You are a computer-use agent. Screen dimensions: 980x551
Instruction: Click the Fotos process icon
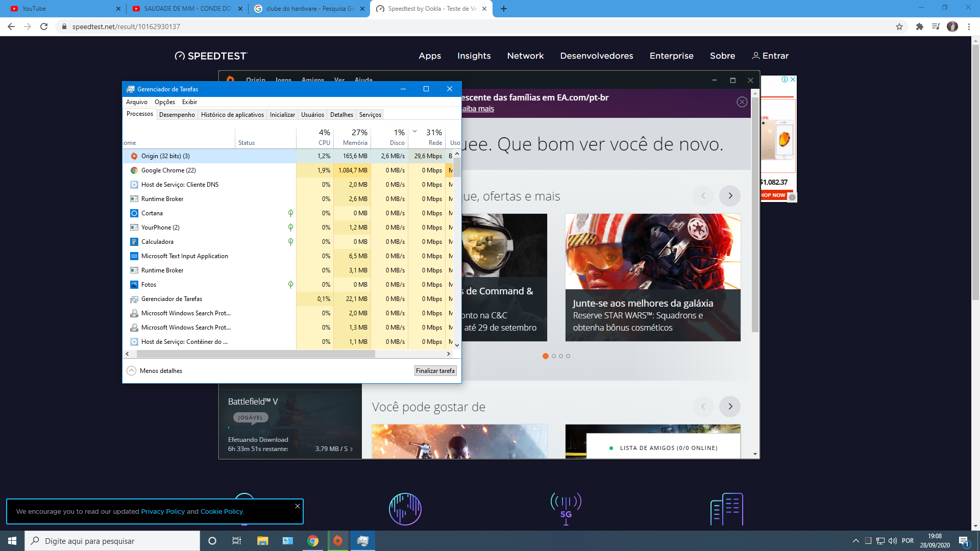pyautogui.click(x=134, y=285)
